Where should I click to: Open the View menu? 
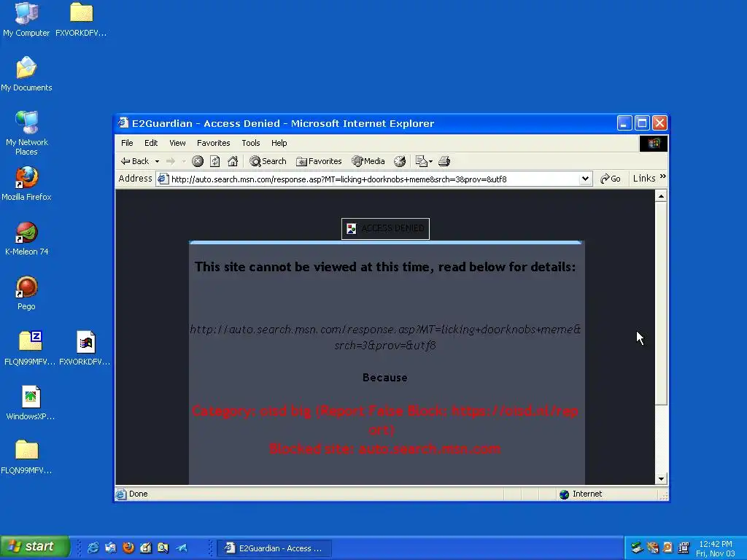(177, 143)
